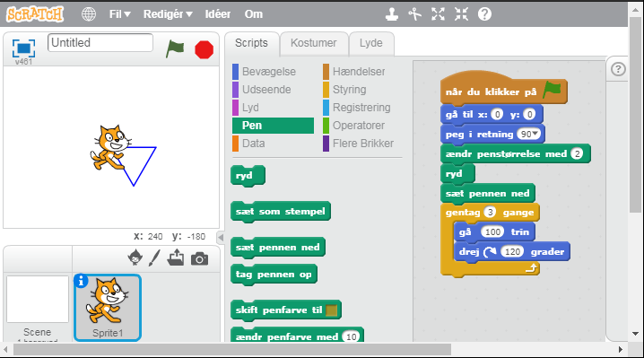The image size is (644, 358).
Task: Select the Duplicate stamp tool
Action: [x=392, y=14]
